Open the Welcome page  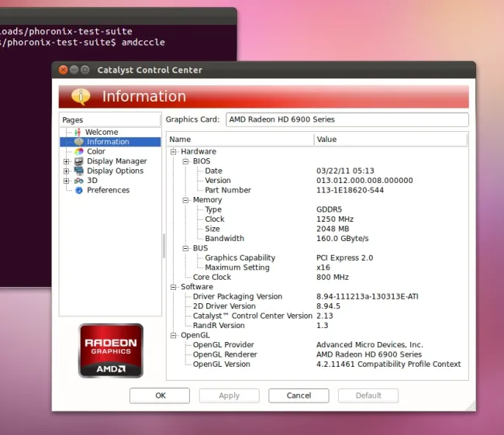pos(102,132)
